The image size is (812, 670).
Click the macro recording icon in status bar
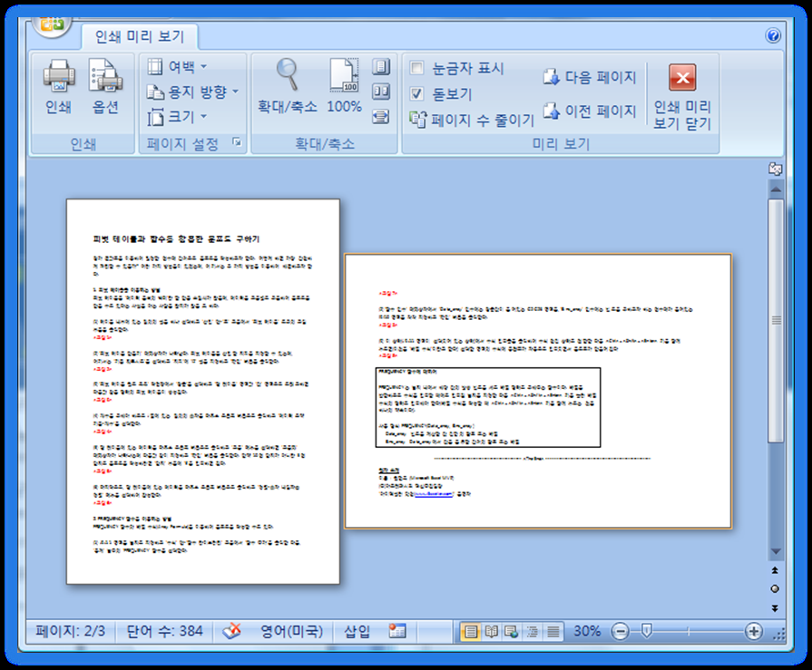(x=397, y=631)
